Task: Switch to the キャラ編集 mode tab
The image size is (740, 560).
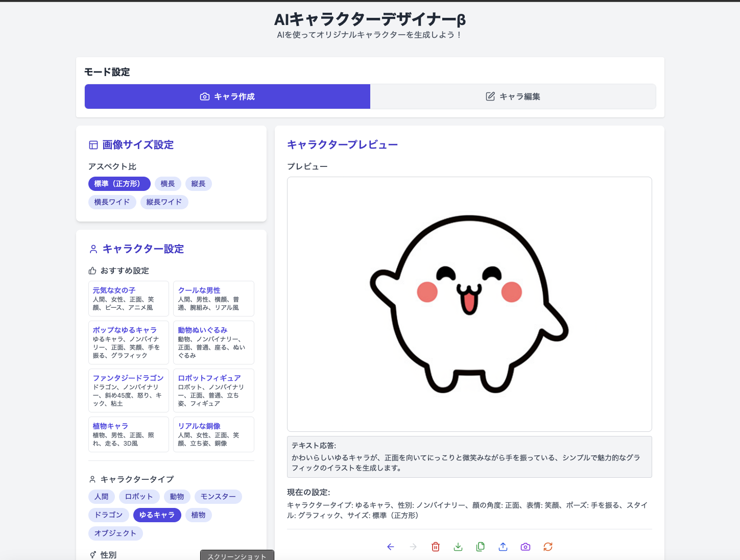Action: click(513, 96)
